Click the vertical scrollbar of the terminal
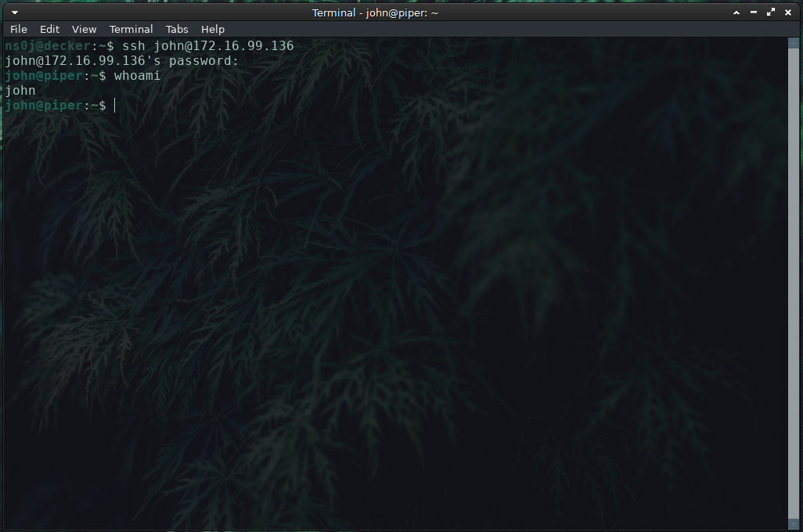The image size is (803, 532). tap(794, 283)
